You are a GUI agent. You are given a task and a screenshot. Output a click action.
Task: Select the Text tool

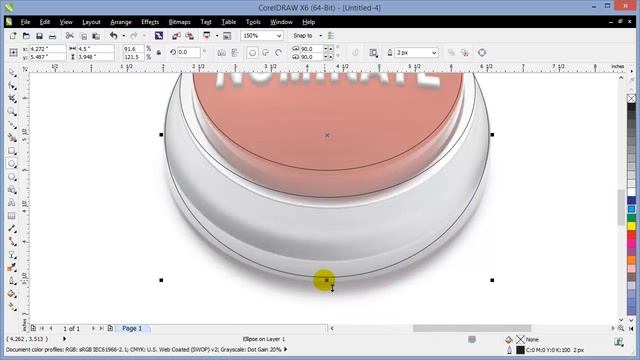(12, 203)
